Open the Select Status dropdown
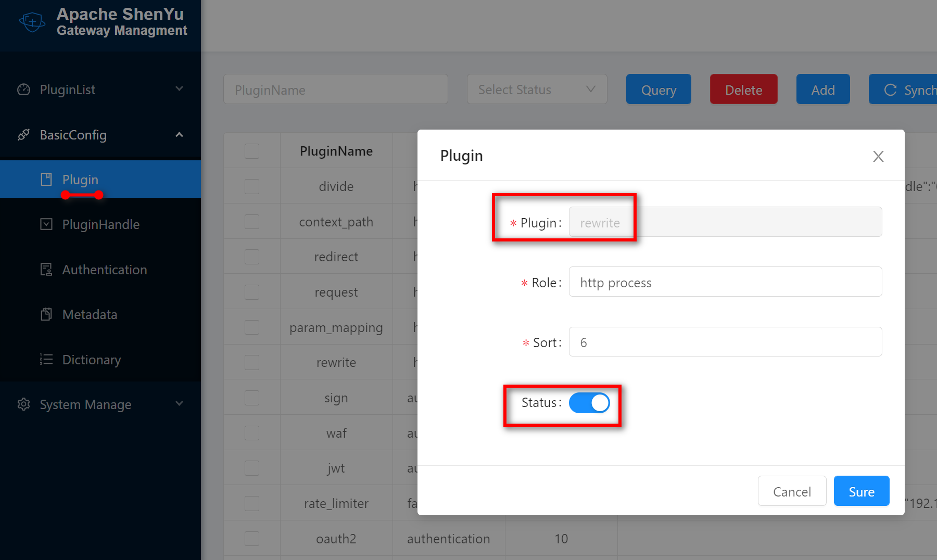The image size is (937, 560). tap(537, 90)
